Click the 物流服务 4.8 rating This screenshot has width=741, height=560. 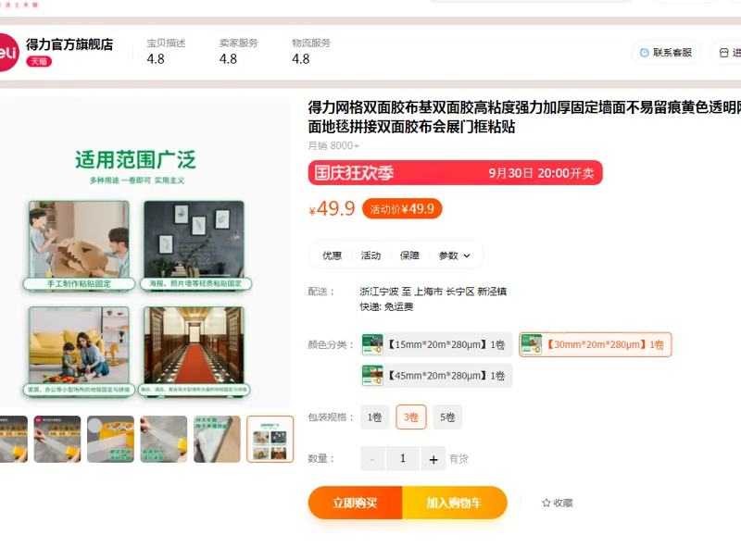tap(311, 52)
